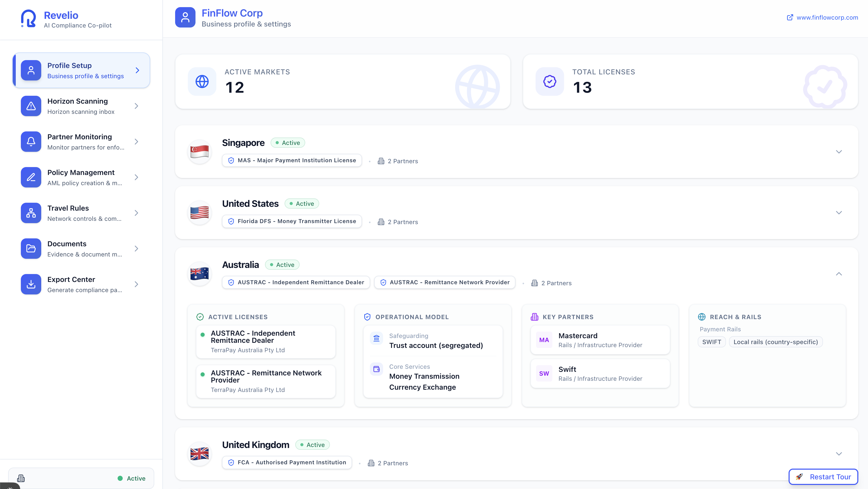Switch to Horizon Scanning inbox
This screenshot has width=868, height=489.
[81, 106]
